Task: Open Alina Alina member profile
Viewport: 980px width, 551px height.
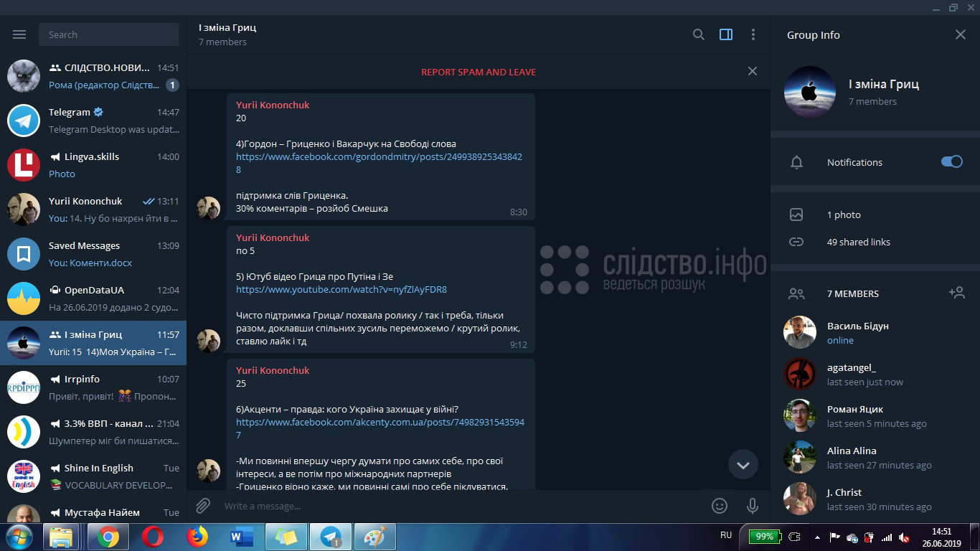Action: 875,457
